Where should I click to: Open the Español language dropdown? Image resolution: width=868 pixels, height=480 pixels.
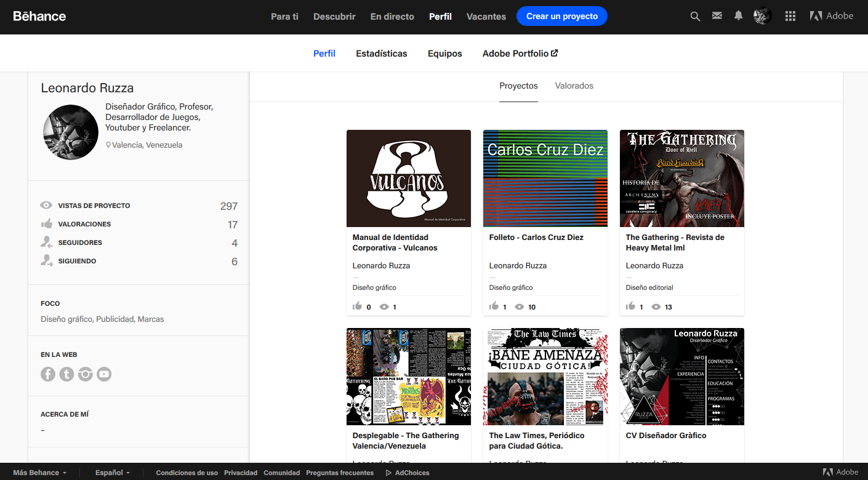tap(111, 472)
